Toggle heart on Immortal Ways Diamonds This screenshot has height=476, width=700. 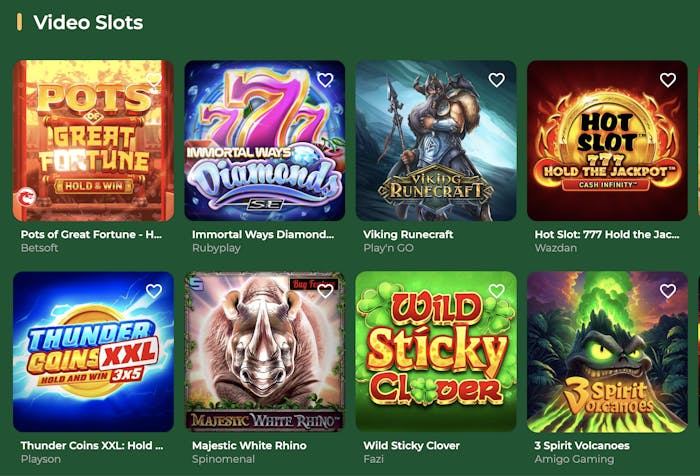pos(325,80)
